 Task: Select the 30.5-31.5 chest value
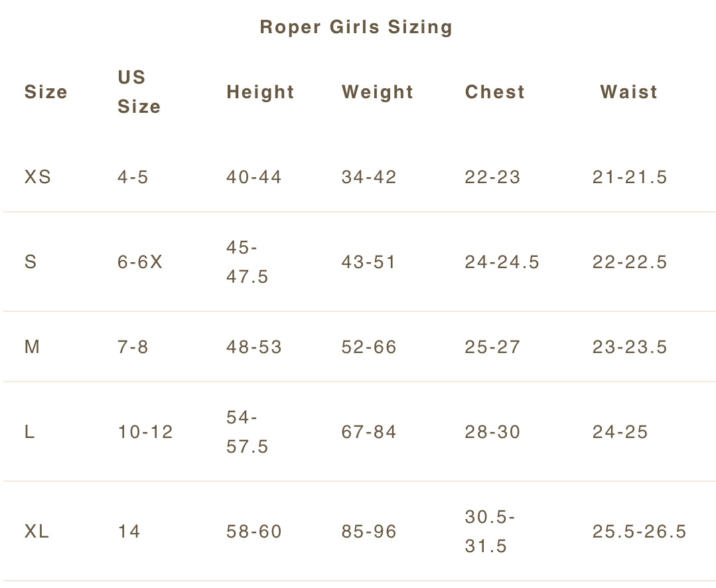(x=490, y=532)
